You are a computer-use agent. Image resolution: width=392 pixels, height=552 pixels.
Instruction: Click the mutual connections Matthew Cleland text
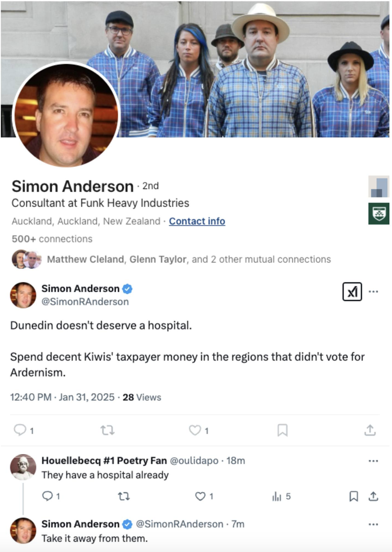85,259
